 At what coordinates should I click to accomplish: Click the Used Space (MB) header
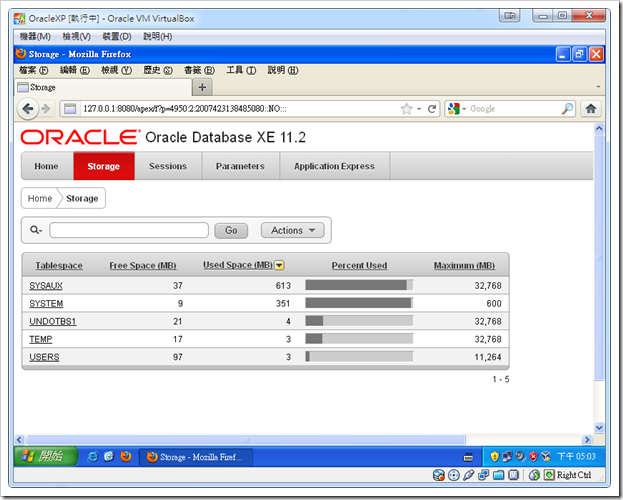coord(238,265)
